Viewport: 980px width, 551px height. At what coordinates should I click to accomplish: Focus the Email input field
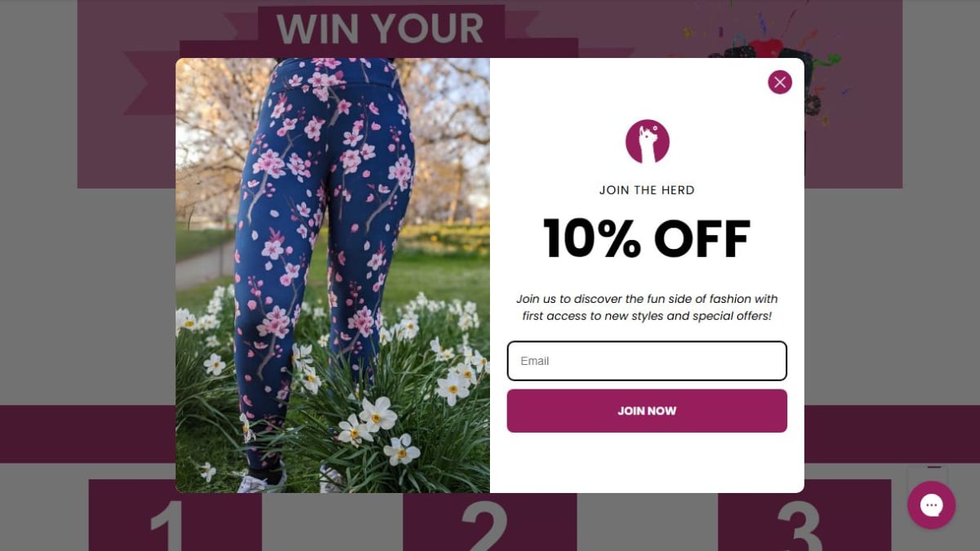(x=647, y=361)
